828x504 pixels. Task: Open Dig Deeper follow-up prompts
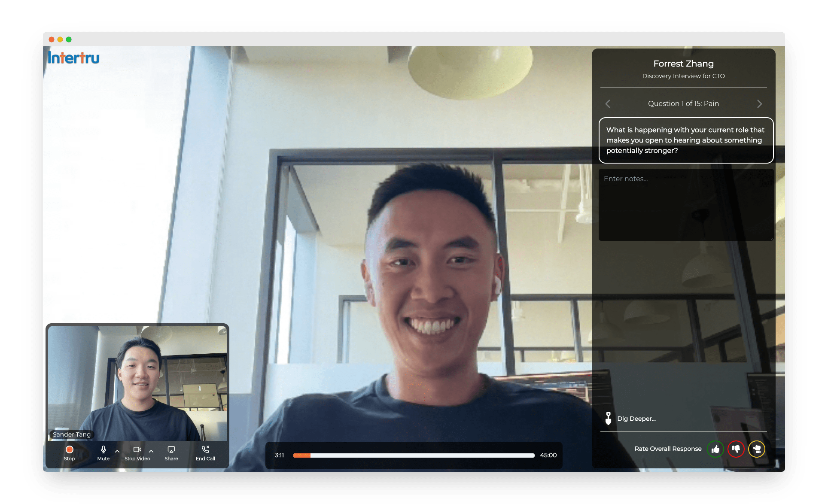(636, 419)
